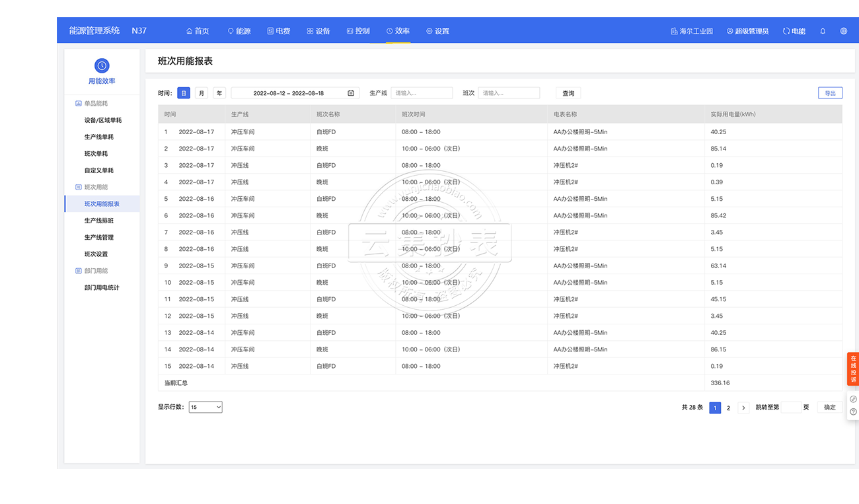
Task: Open the 电能 energy type switcher
Action: [x=794, y=31]
